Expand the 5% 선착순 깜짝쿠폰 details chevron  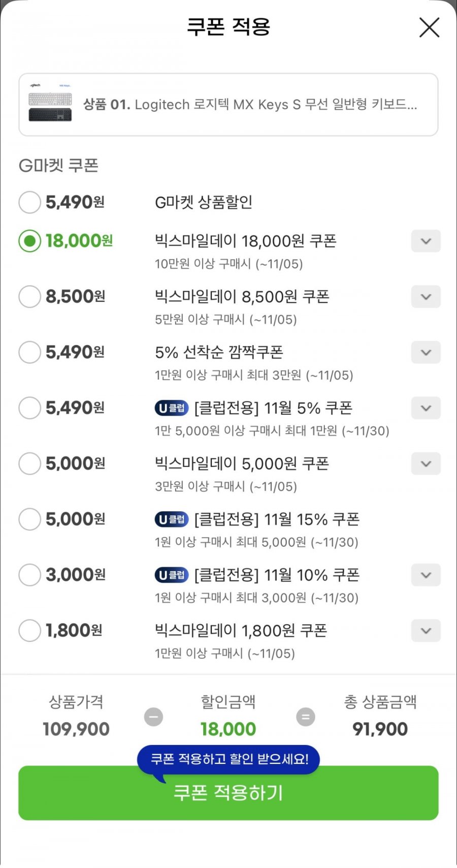pos(426,353)
